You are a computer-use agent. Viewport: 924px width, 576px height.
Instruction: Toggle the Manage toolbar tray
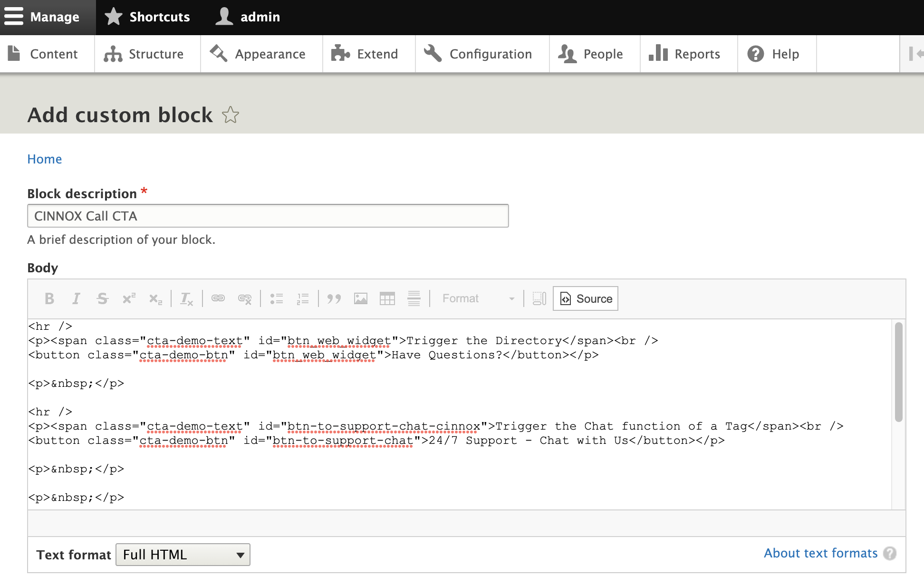(48, 17)
